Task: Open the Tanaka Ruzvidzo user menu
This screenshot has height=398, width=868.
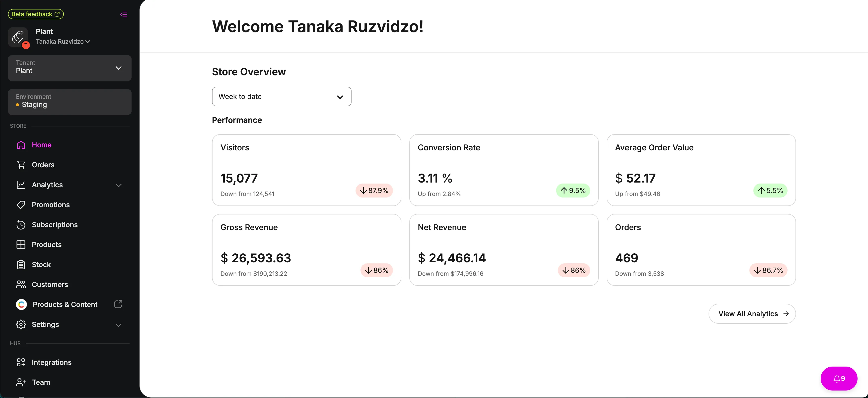Action: pyautogui.click(x=63, y=42)
